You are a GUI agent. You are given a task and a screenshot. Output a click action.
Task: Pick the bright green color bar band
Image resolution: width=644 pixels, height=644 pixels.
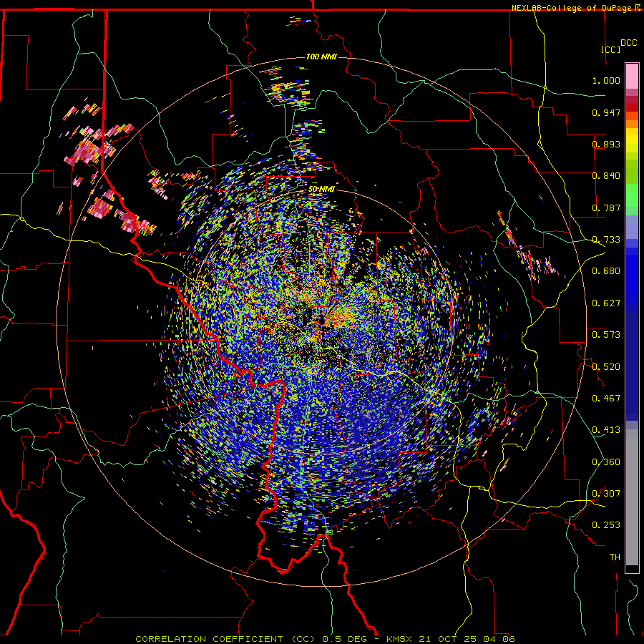(x=632, y=195)
